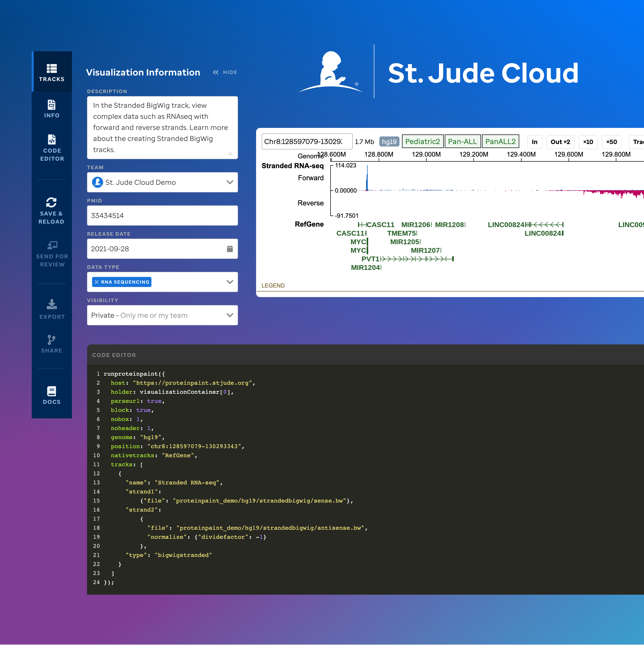The height and width of the screenshot is (645, 644).
Task: Click the antisense.bw file path line
Action: coord(257,528)
